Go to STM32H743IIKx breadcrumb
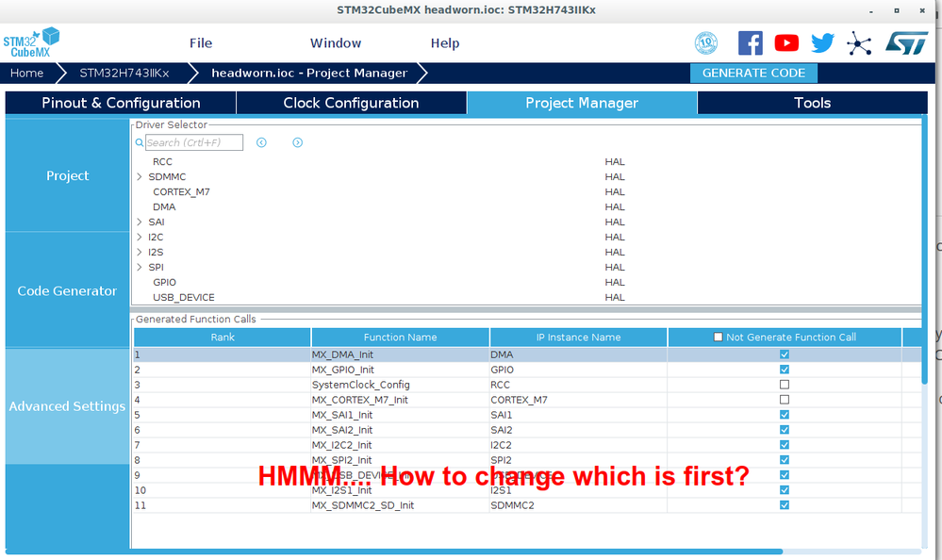Viewport: 942px width, 560px height. [x=124, y=73]
